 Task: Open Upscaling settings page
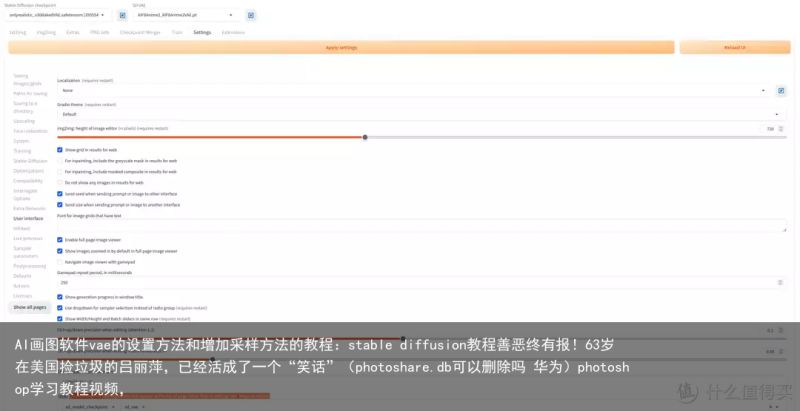pyautogui.click(x=24, y=121)
